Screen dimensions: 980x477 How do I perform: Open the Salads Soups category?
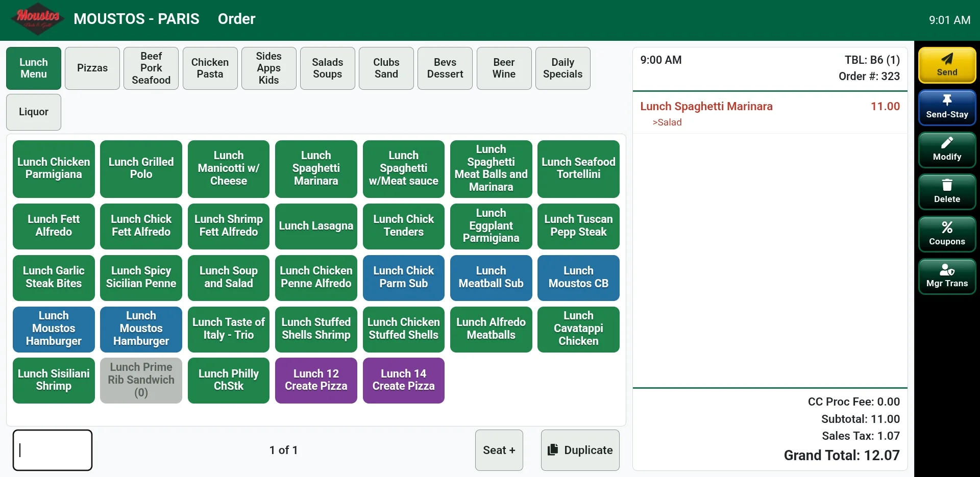(x=327, y=68)
